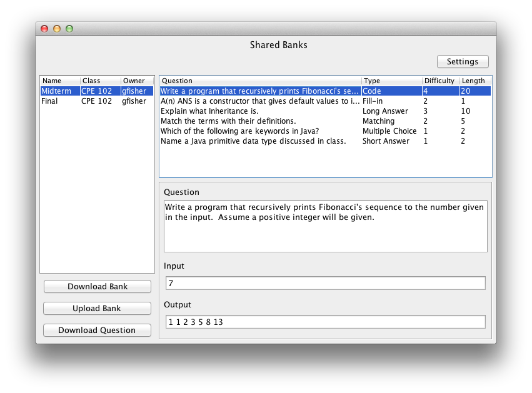Sort banks by the Owner column header

point(136,81)
